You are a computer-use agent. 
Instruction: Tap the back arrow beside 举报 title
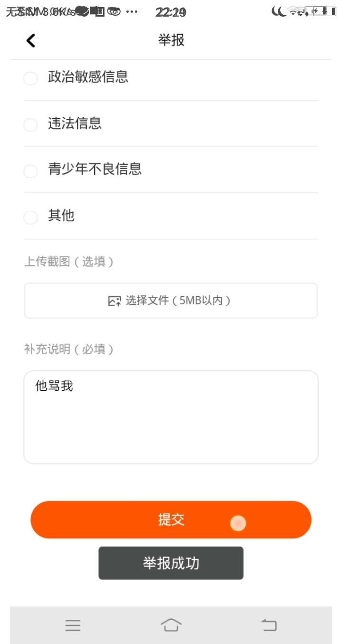coord(31,41)
